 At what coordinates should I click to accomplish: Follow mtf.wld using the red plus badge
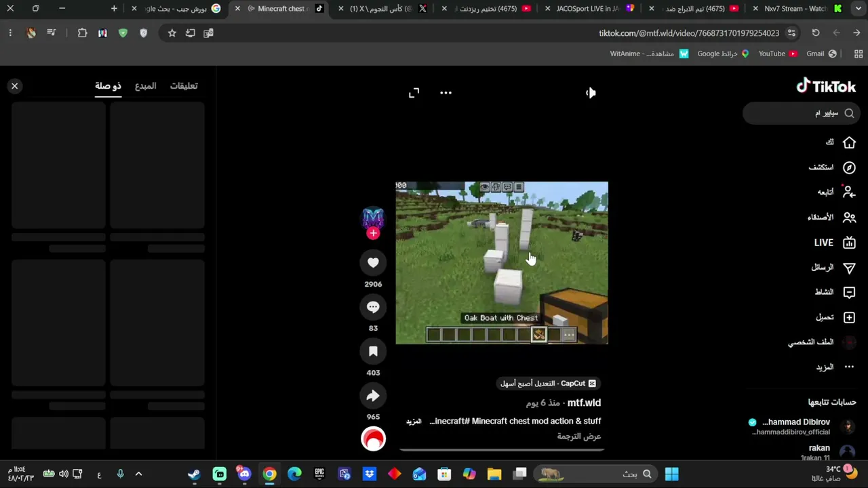(x=373, y=233)
